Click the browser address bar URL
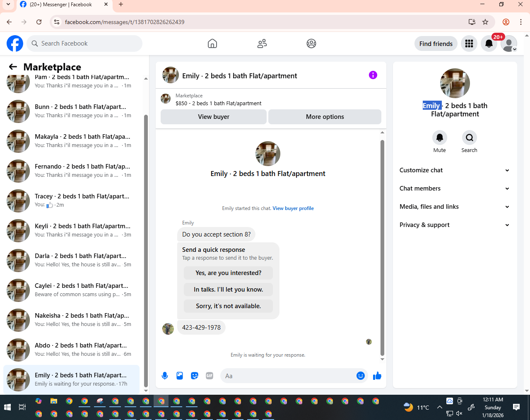This screenshot has width=530, height=420. (125, 22)
